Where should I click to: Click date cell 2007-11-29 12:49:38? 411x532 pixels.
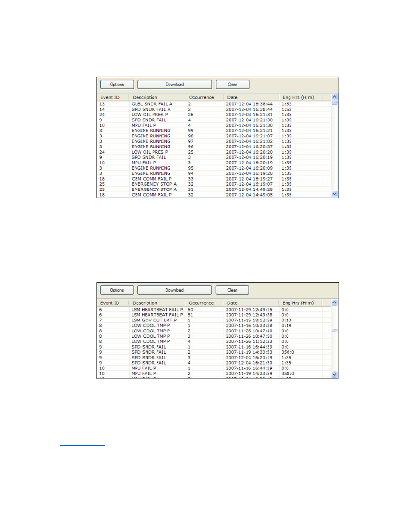click(x=249, y=315)
